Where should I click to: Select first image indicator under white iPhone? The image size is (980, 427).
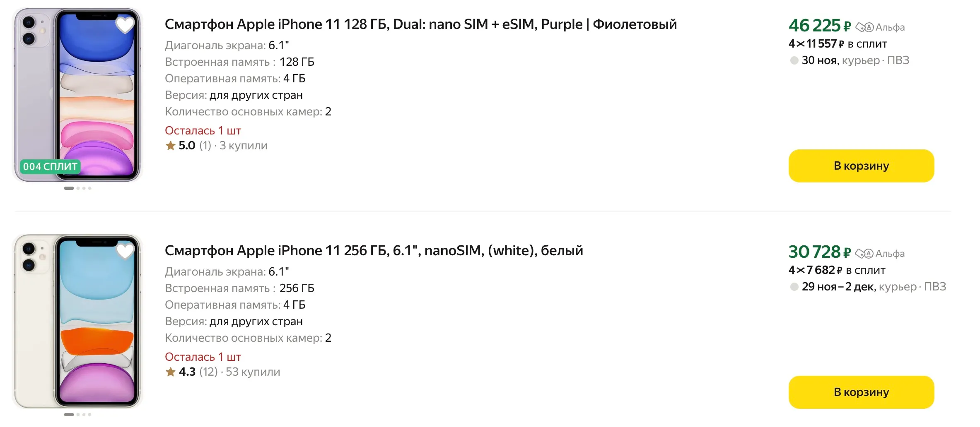click(69, 415)
